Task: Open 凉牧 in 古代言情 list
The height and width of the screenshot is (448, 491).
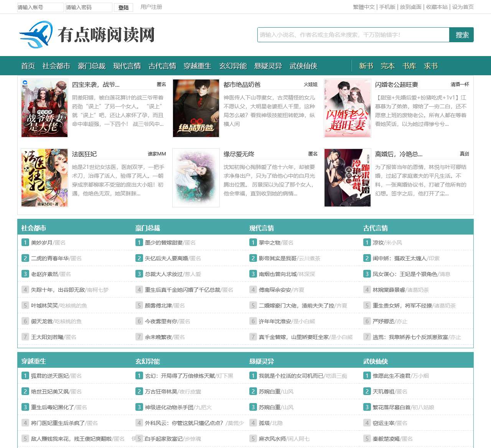Action: (x=378, y=243)
